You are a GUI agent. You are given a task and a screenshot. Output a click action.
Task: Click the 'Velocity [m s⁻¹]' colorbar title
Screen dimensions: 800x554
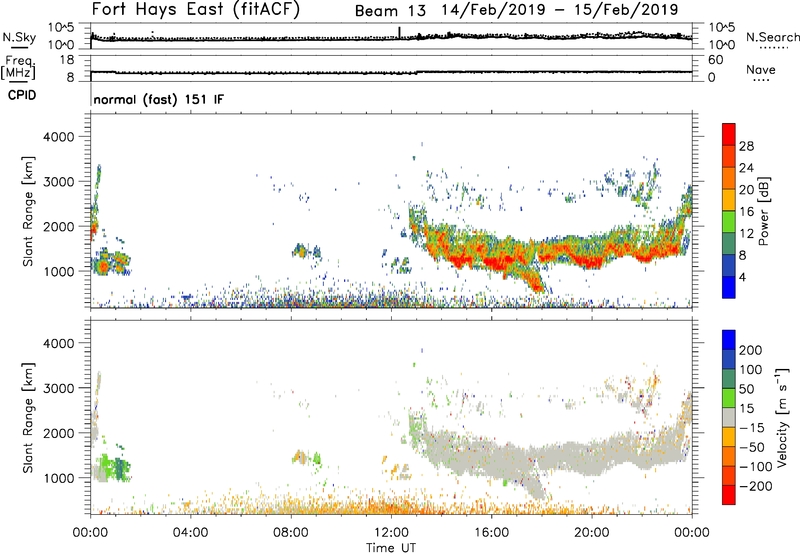pyautogui.click(x=782, y=417)
